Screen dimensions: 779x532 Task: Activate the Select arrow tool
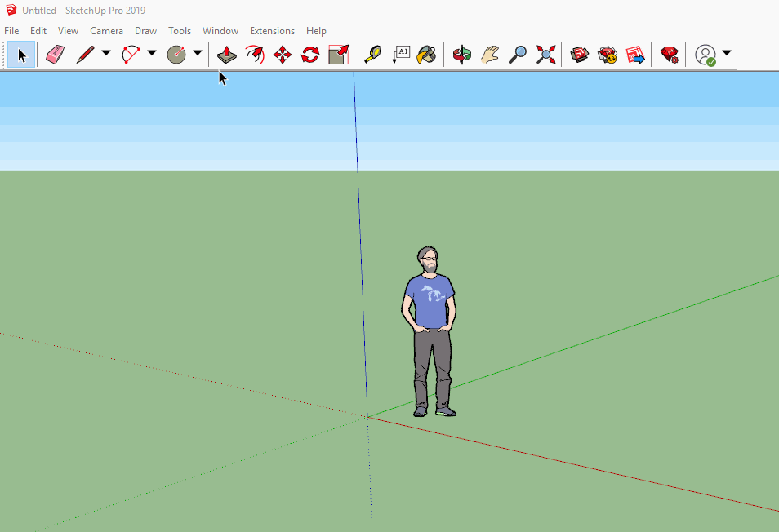pos(22,55)
